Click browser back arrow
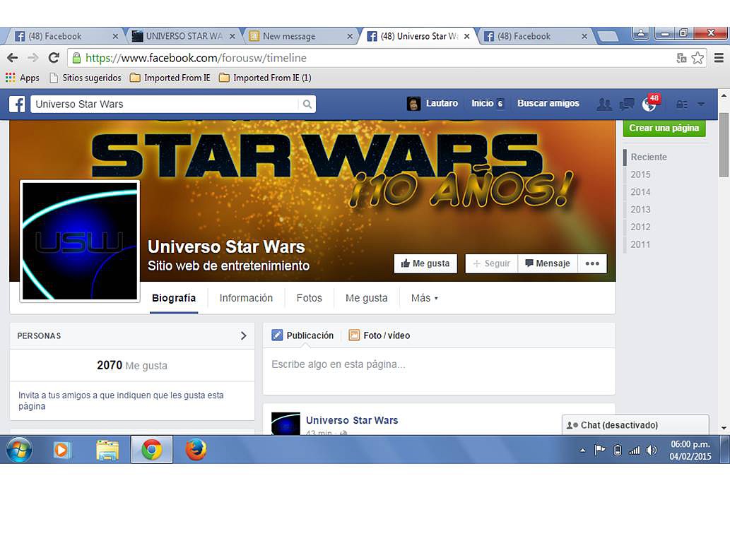 point(13,58)
